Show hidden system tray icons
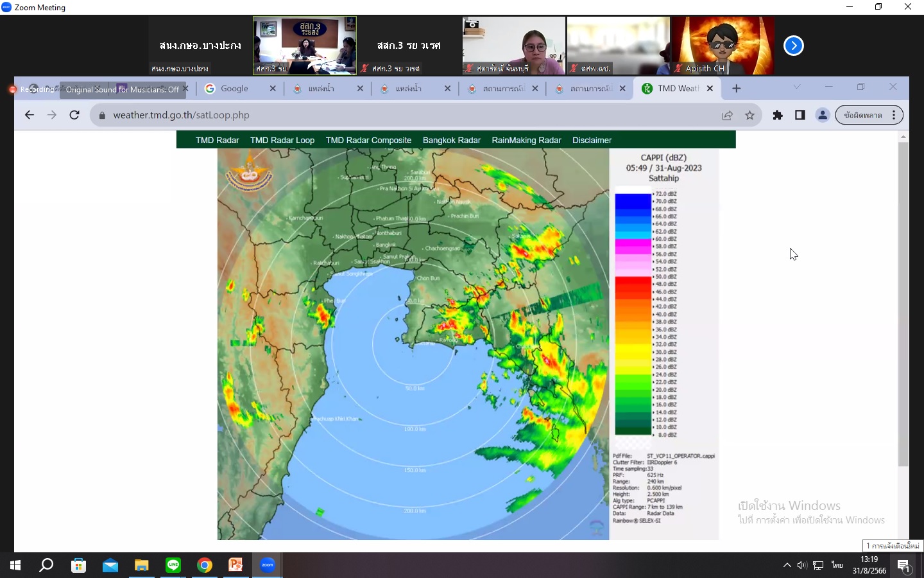924x578 pixels. point(787,565)
